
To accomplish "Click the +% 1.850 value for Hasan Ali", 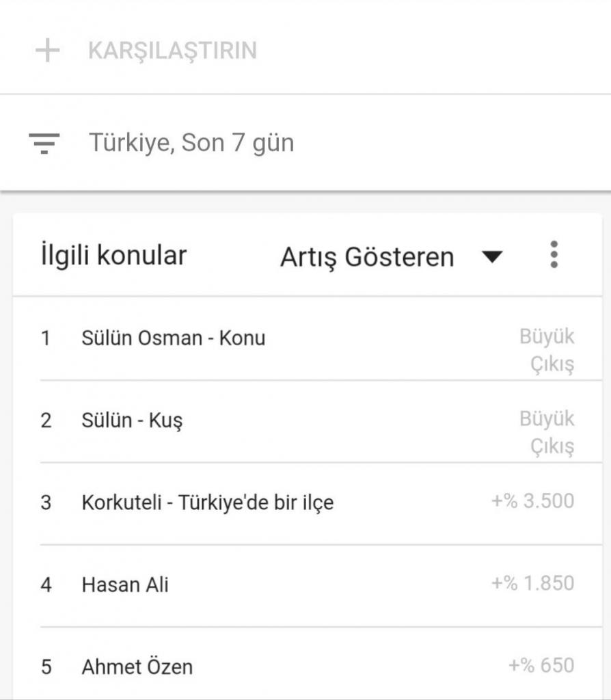I will [532, 583].
